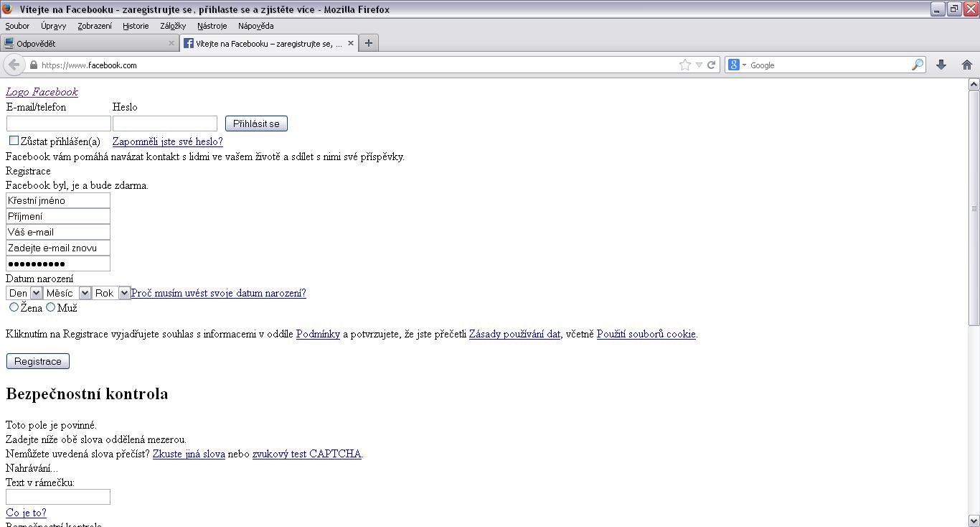
Task: Click the padlock site identity icon
Action: tap(33, 65)
